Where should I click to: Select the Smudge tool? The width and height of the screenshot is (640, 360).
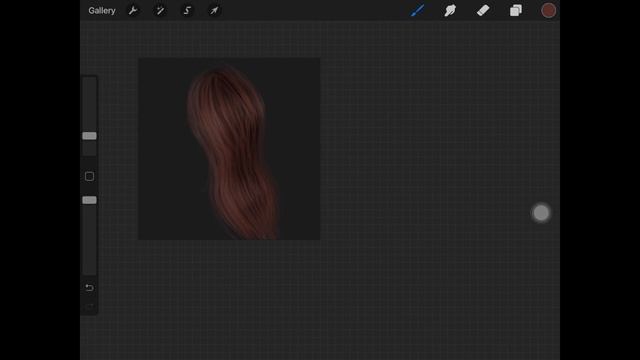(450, 11)
